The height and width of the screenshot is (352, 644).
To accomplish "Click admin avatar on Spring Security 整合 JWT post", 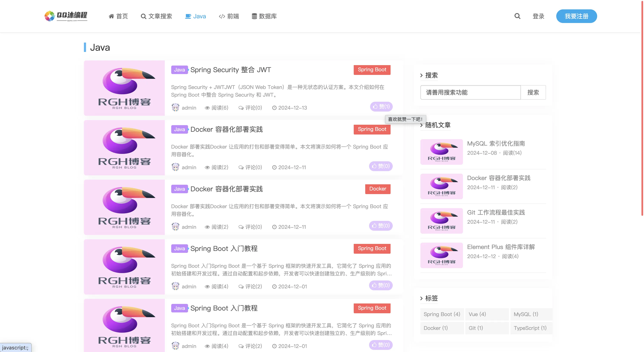I will point(175,108).
